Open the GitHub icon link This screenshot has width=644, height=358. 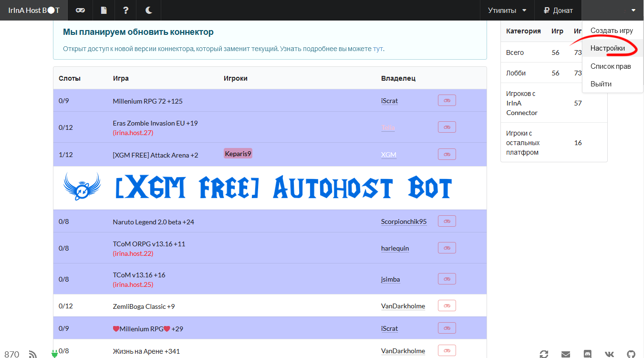tap(631, 354)
